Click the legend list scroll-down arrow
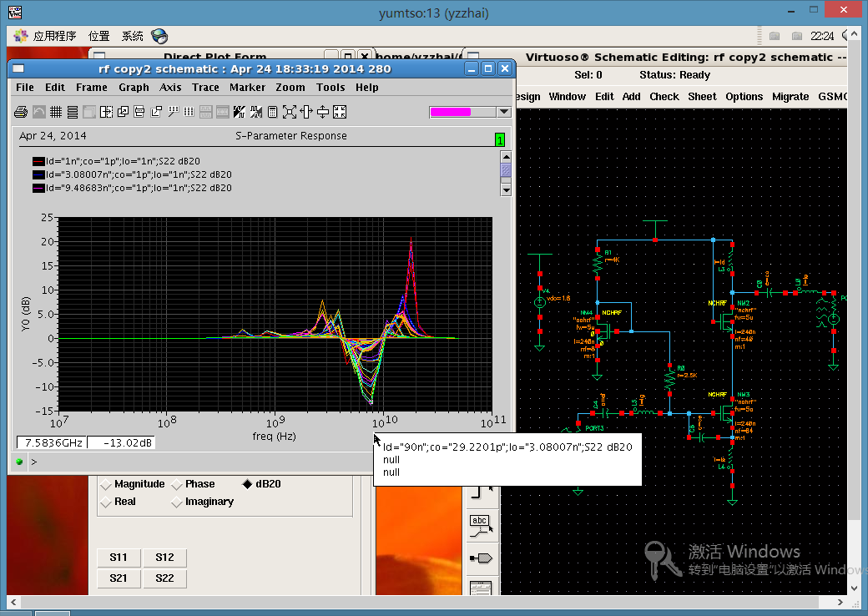868x616 pixels. click(x=505, y=190)
